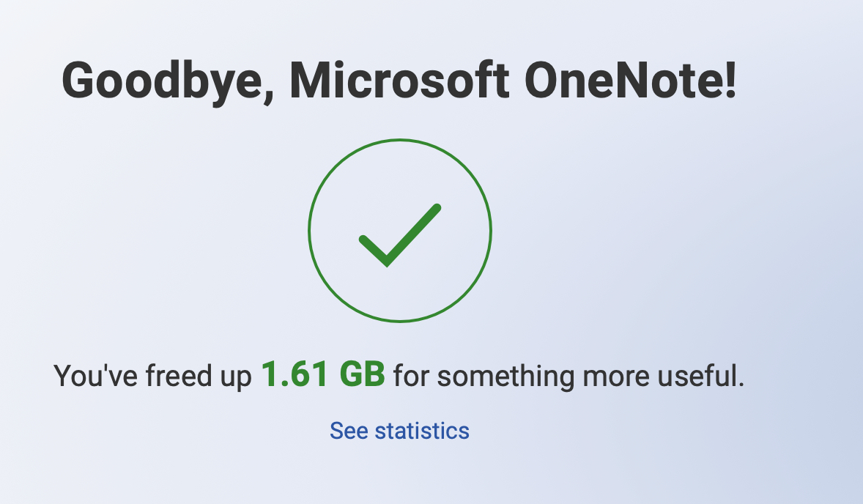Screen dimensions: 863x504
Task: Click the word statistics in the link
Action: 422,431
